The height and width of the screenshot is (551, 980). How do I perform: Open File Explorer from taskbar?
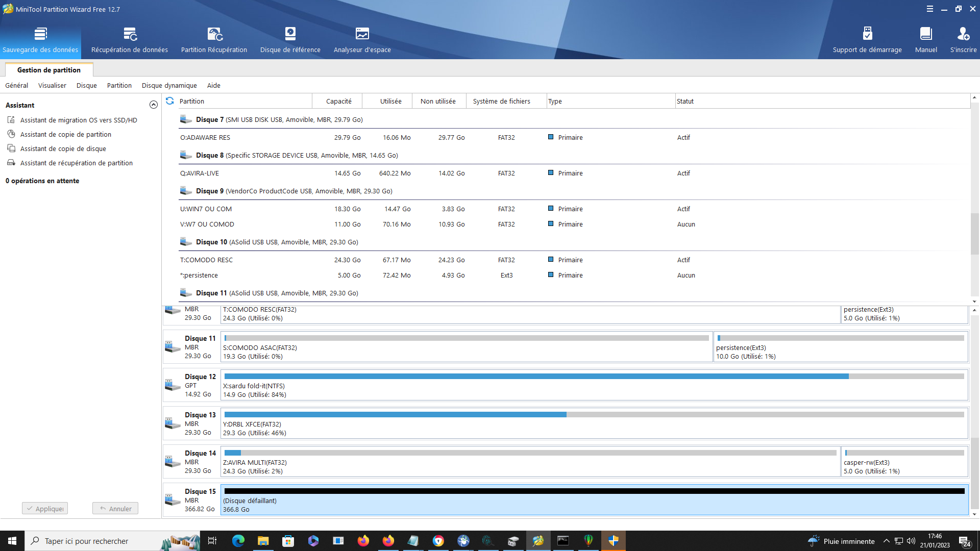click(x=263, y=541)
